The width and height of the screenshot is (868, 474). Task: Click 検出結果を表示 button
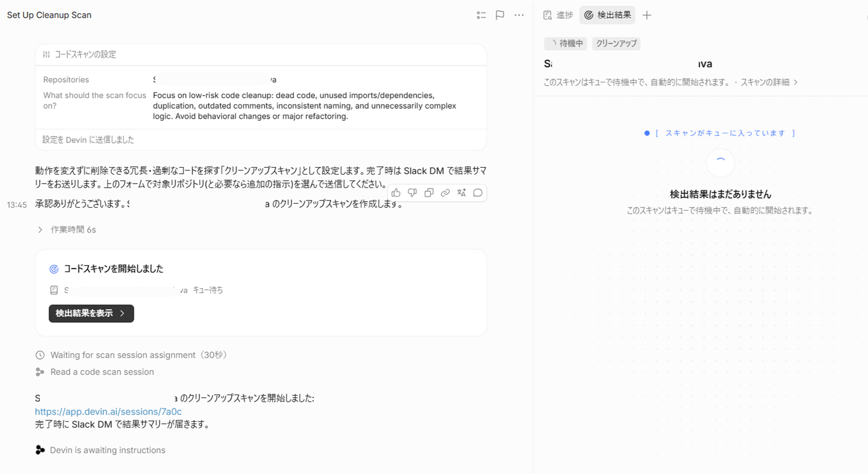[x=91, y=314]
